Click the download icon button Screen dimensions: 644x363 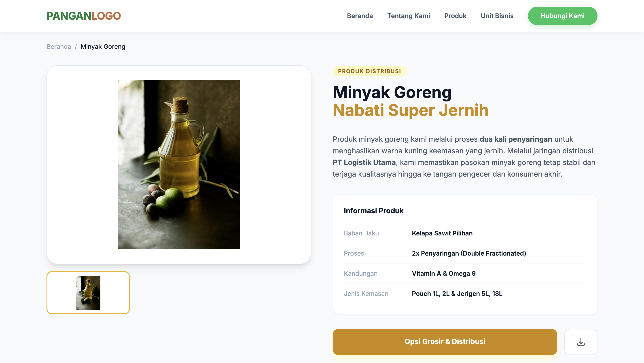[x=580, y=342]
